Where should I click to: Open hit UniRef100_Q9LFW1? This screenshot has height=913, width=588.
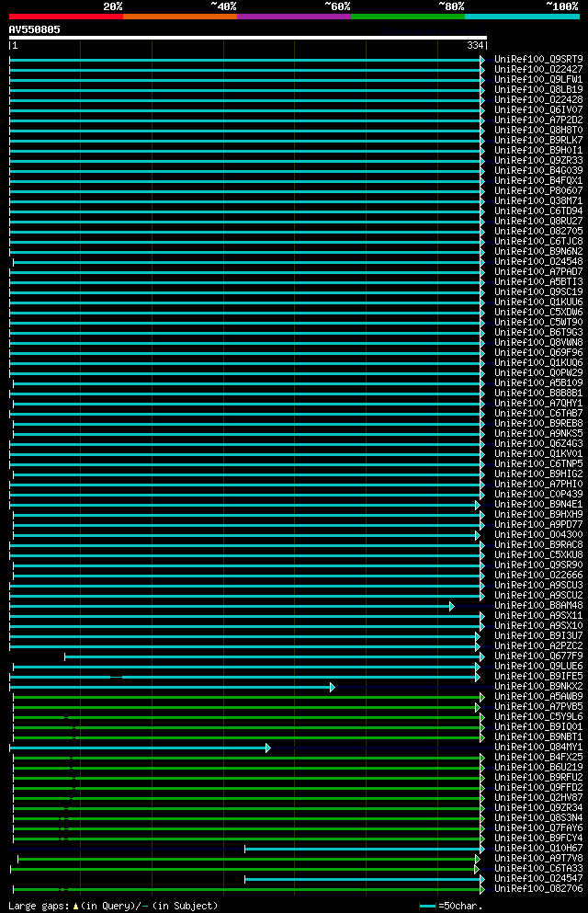click(x=538, y=80)
